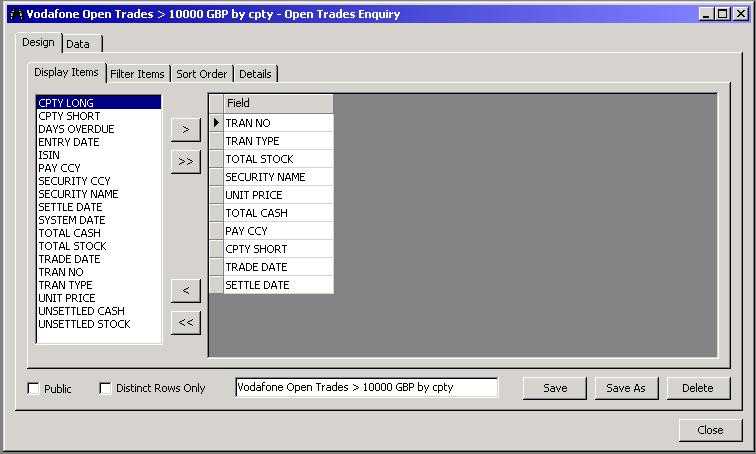Click the single right arrow add button

185,129
